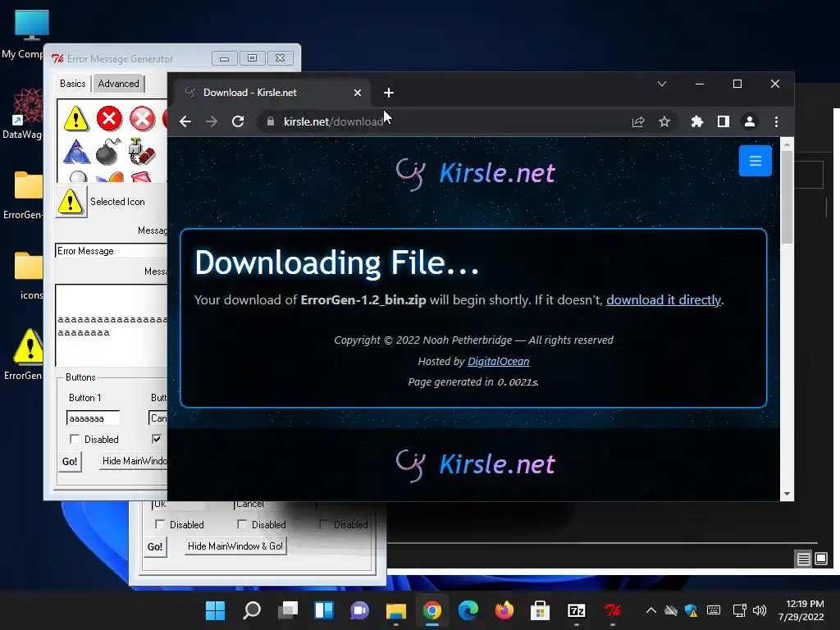Select the blue AOL triangle icon
Screen dimensions: 840x630
76,152
